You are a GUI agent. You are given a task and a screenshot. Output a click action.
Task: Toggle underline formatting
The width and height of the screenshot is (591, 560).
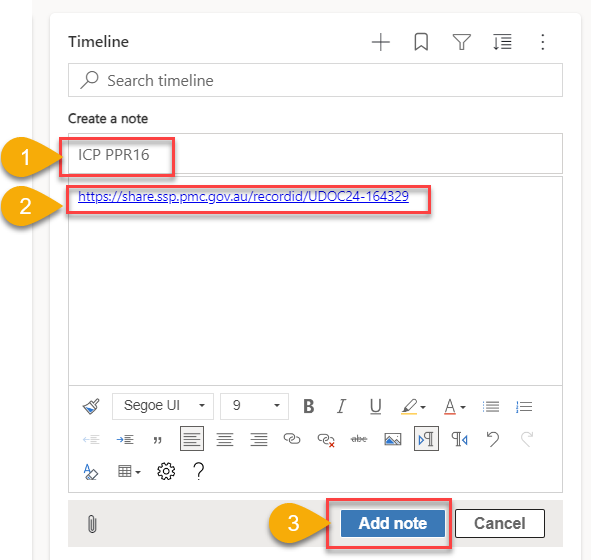[375, 406]
